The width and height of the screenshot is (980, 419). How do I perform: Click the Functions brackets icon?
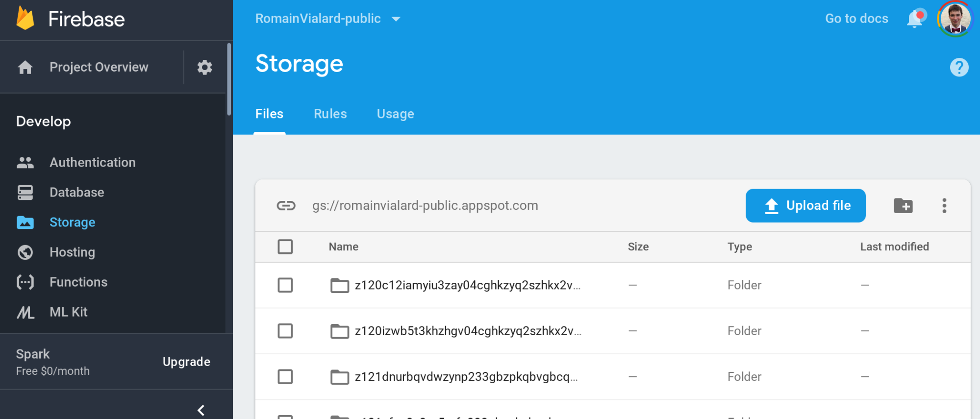click(x=25, y=282)
